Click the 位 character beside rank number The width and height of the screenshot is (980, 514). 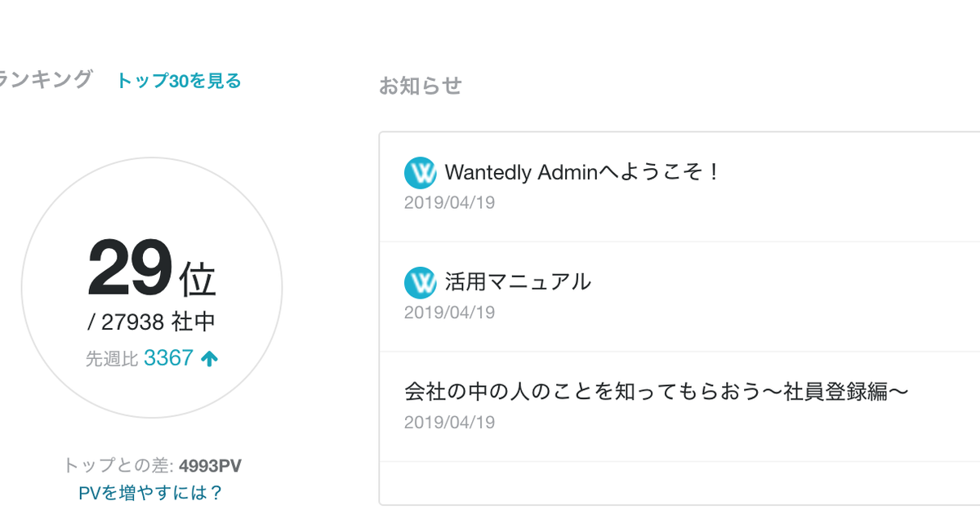(198, 278)
